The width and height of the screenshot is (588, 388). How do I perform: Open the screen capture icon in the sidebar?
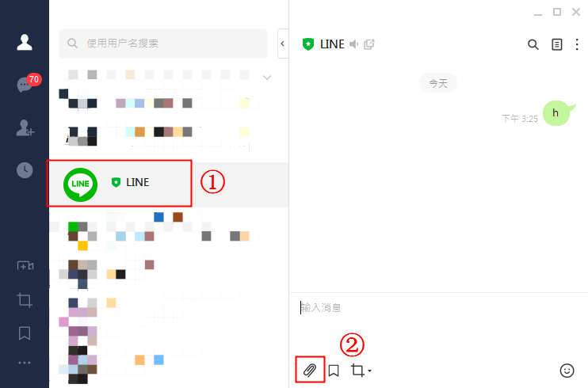[25, 300]
